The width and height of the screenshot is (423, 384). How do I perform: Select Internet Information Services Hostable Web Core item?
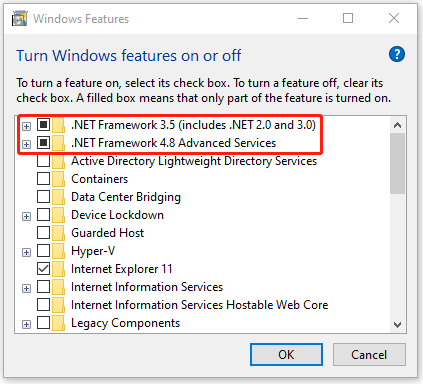(x=199, y=305)
